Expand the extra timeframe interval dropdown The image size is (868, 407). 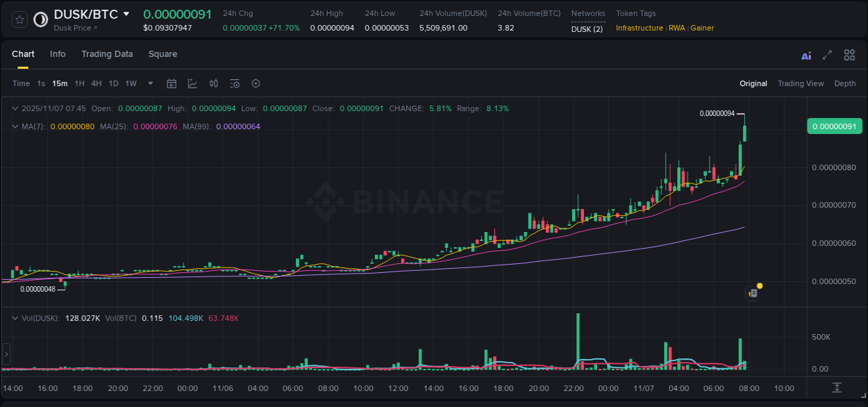pyautogui.click(x=150, y=83)
